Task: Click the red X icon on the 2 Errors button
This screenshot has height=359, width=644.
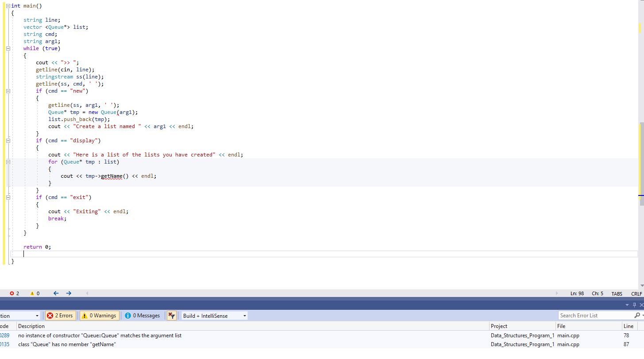Action: click(x=50, y=316)
